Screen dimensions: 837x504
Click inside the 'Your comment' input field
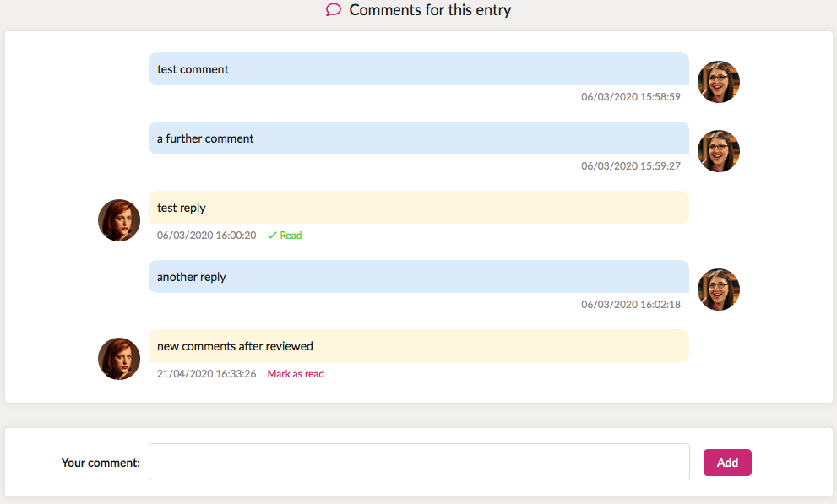[x=419, y=462]
